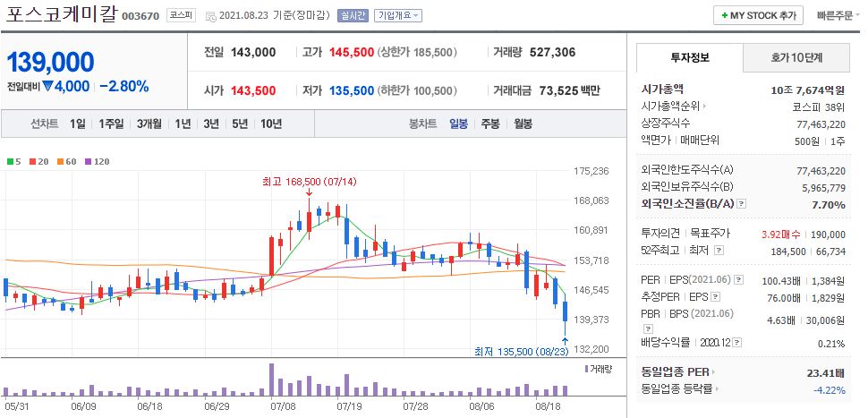Click the 목표주가 value 190,000
This screenshot has height=418, width=868.
point(828,235)
